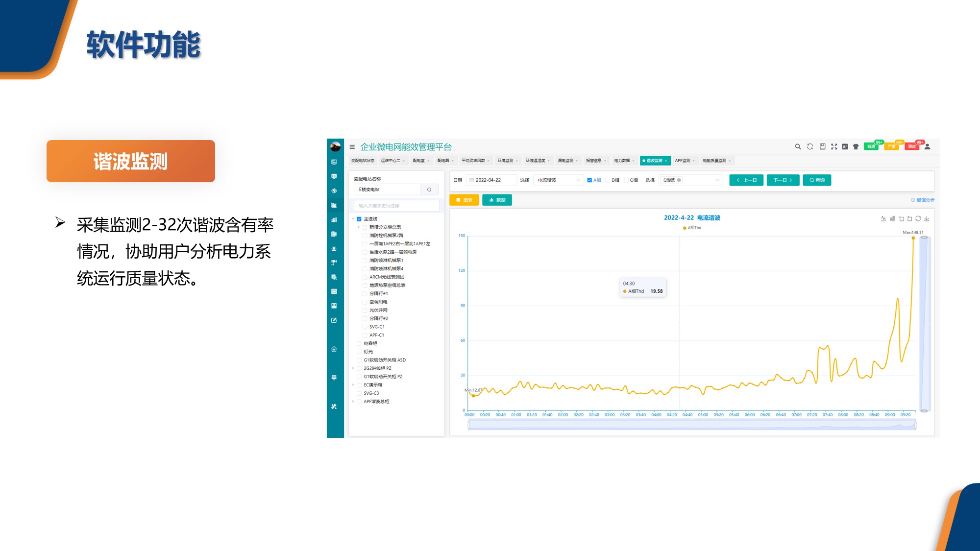Viewport: 980px width, 551px height.
Task: Click the hamburger menu collapse icon
Action: point(352,147)
